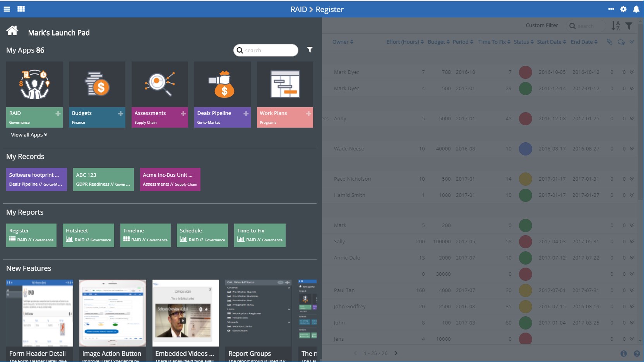Click the blue status circle for Wade Neese

[525, 149]
